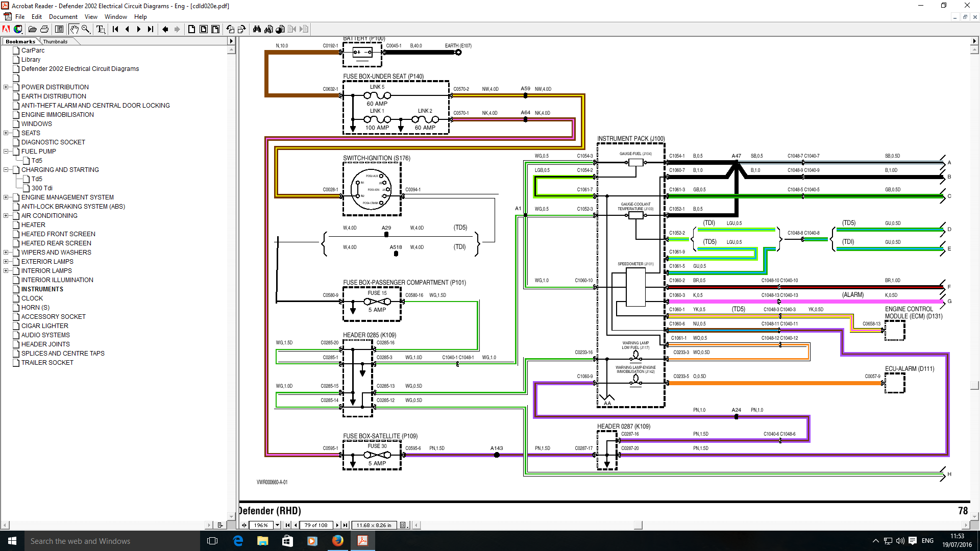Screen dimensions: 980x551
Task: Launch Firefox from the taskbar
Action: (x=337, y=541)
